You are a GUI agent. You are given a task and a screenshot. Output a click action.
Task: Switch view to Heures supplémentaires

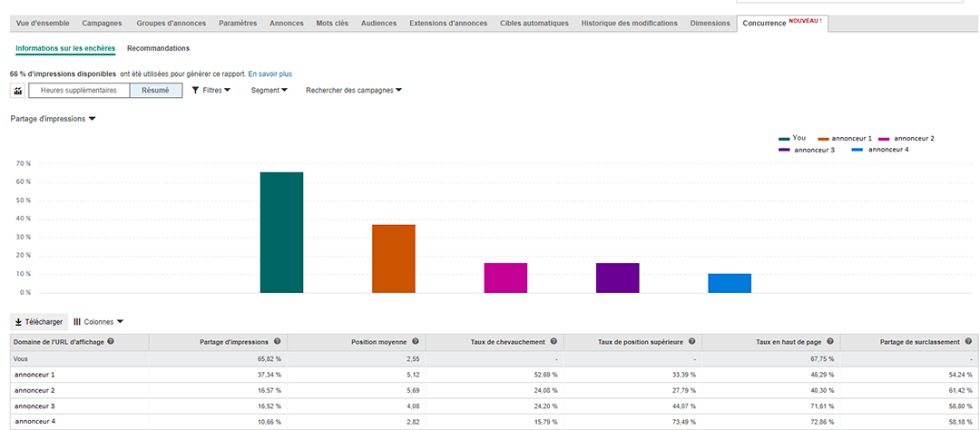[x=79, y=91]
